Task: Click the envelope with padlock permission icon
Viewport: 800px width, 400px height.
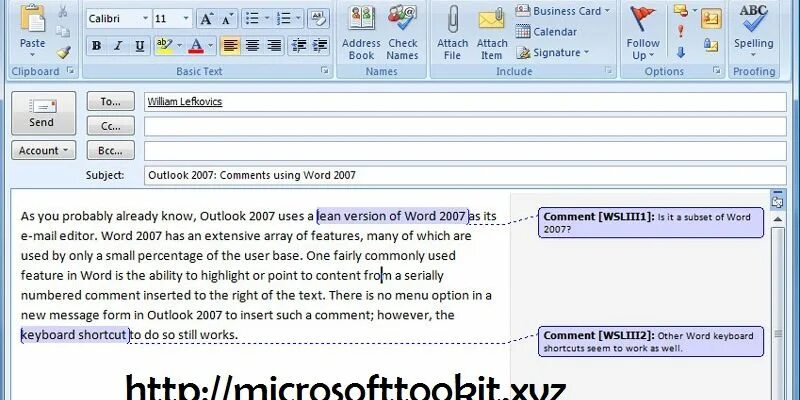Action: point(711,45)
